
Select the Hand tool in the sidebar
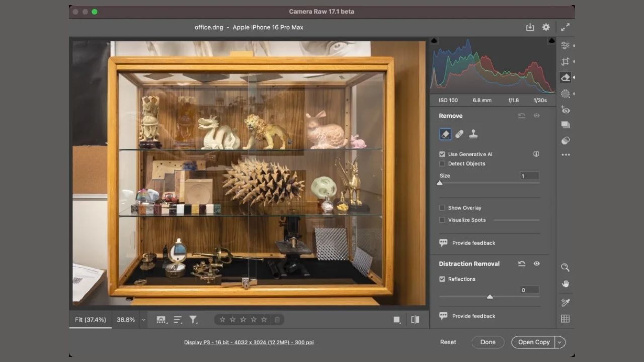point(565,284)
